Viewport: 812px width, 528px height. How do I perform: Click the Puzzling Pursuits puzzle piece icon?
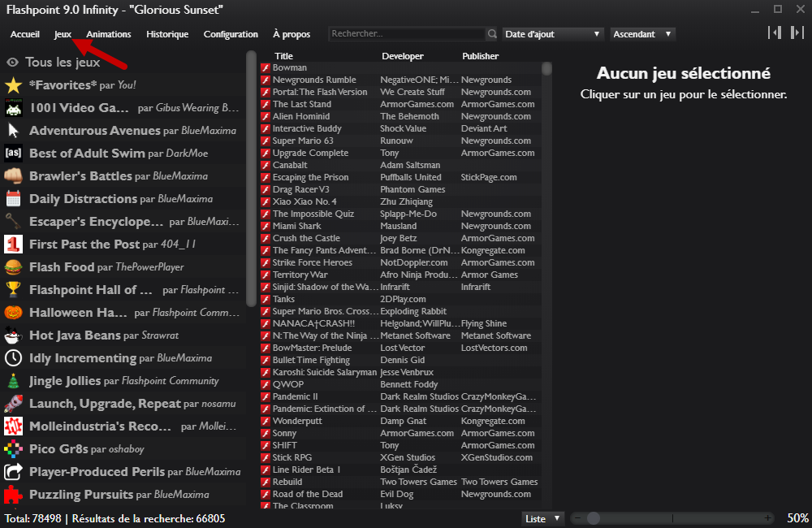(x=14, y=495)
